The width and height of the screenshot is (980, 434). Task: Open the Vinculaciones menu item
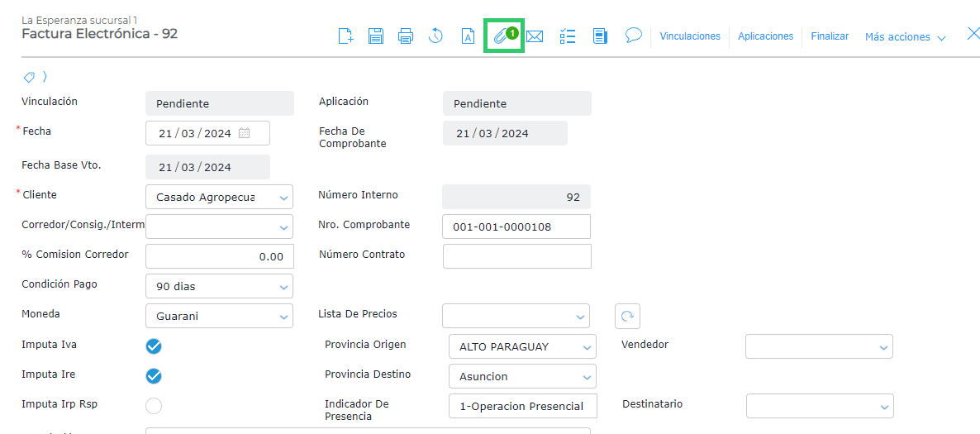click(690, 36)
